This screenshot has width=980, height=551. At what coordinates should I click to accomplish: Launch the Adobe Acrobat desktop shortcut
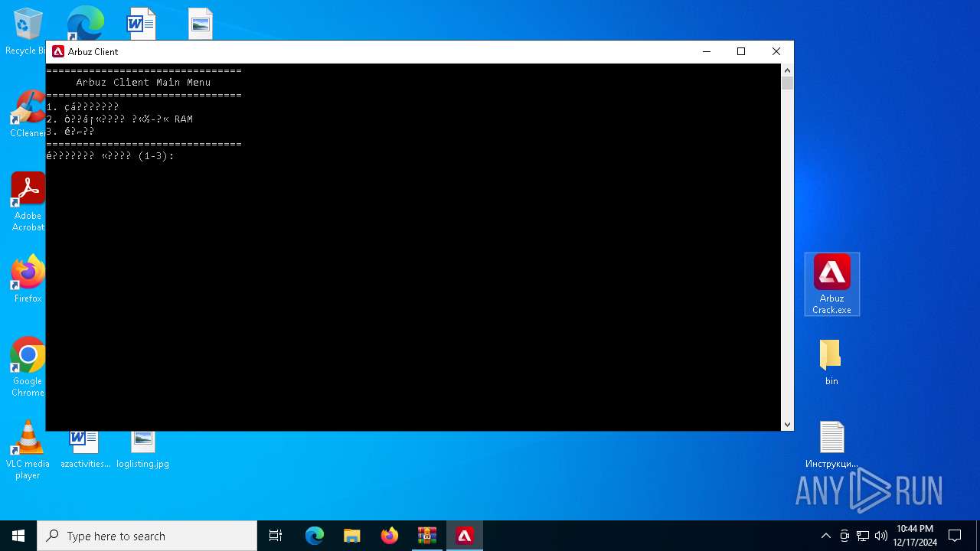coord(28,202)
